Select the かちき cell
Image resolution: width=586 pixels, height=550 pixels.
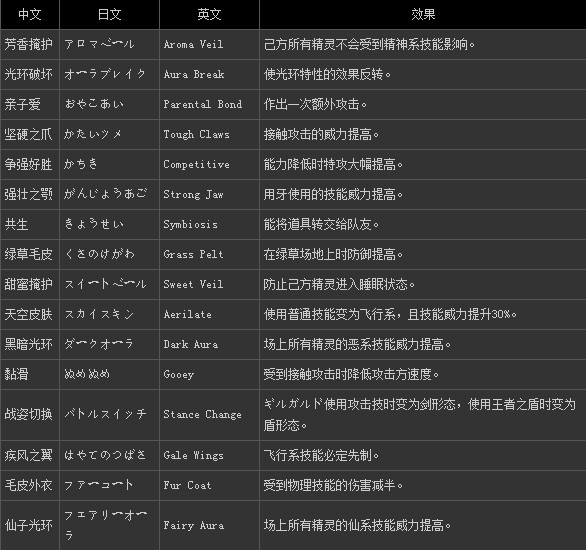(110, 164)
